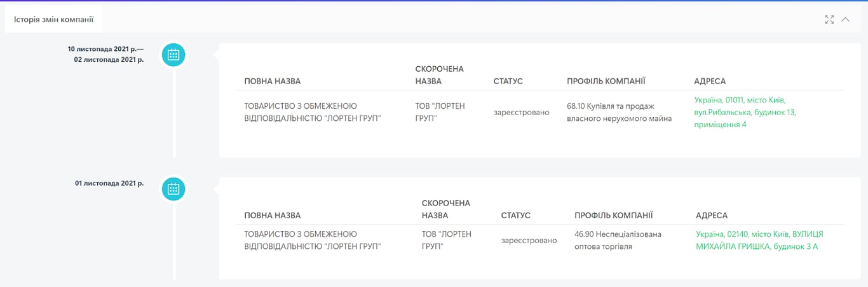Click 'СКОРОЧЕНА НАЗВА' header in the top record
868x287 pixels.
(440, 74)
